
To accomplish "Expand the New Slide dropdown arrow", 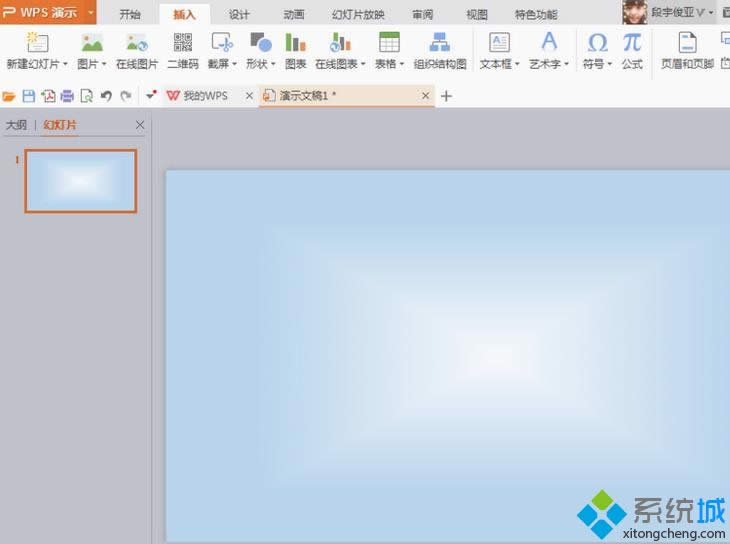I will [x=65, y=64].
